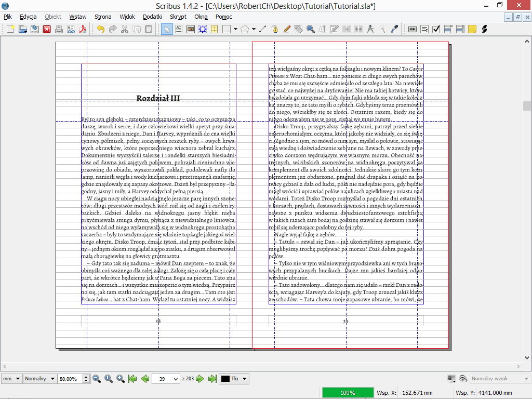Toggle color management icon in status bar
The image size is (532, 399).
tap(451, 379)
